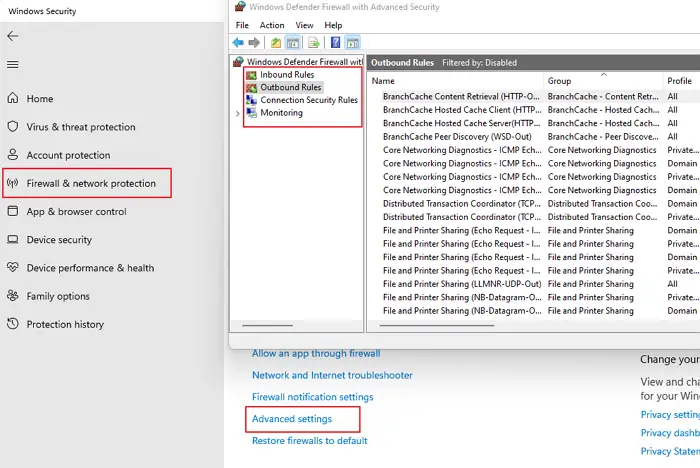This screenshot has width=700, height=468.
Task: Open the hamburger navigation menu in Windows Security
Action: click(13, 65)
